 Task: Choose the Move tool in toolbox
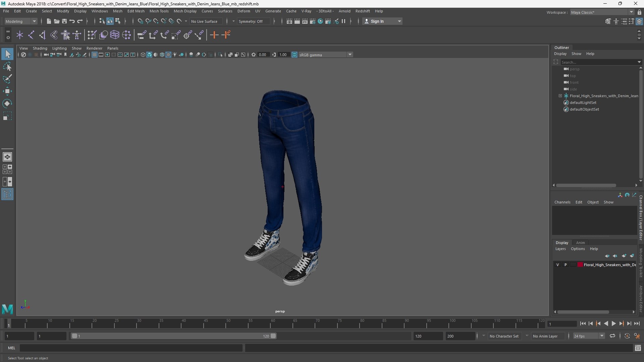coord(7,91)
